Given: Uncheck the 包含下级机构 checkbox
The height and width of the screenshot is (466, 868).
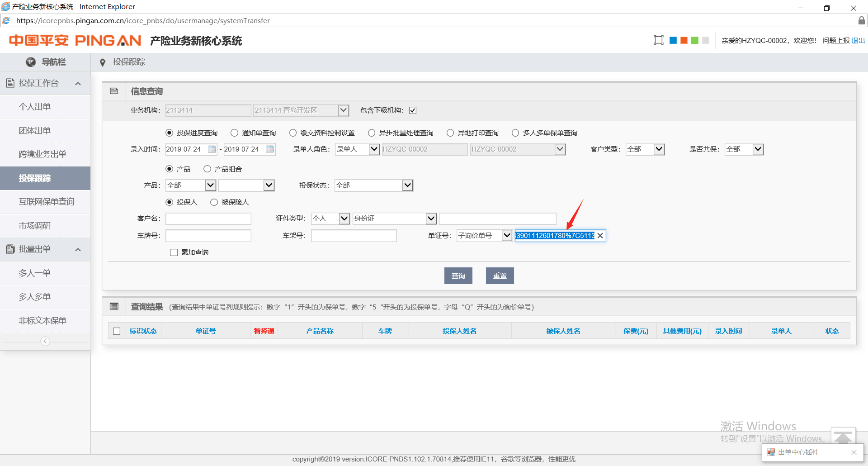Looking at the screenshot, I should point(413,110).
